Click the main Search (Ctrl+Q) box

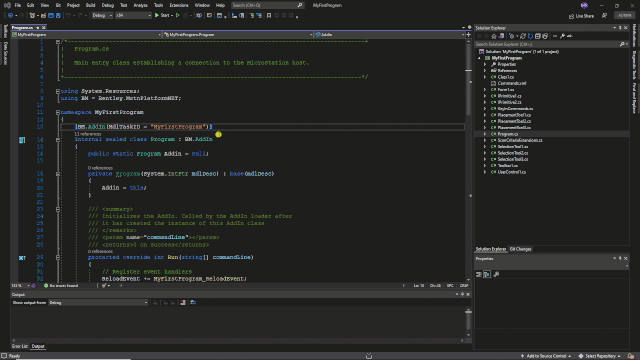tap(267, 5)
